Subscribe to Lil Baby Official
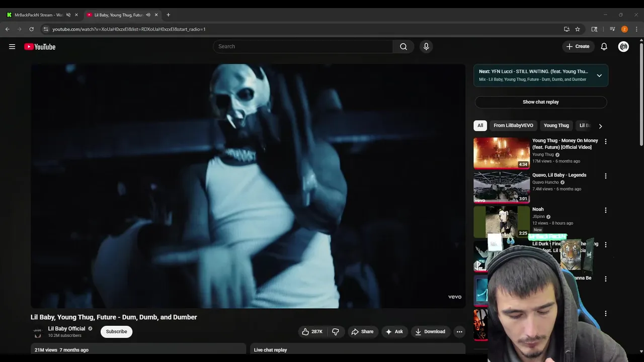This screenshot has height=362, width=644. click(116, 331)
